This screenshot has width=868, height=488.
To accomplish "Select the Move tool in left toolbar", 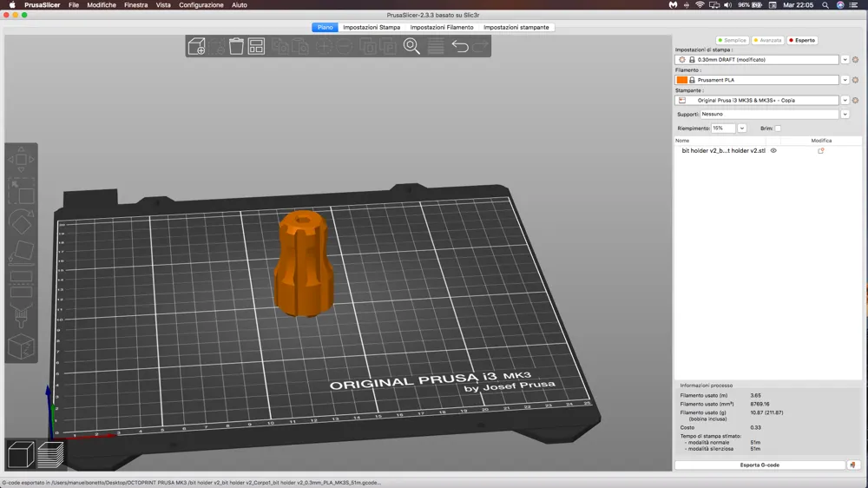I will [x=21, y=160].
